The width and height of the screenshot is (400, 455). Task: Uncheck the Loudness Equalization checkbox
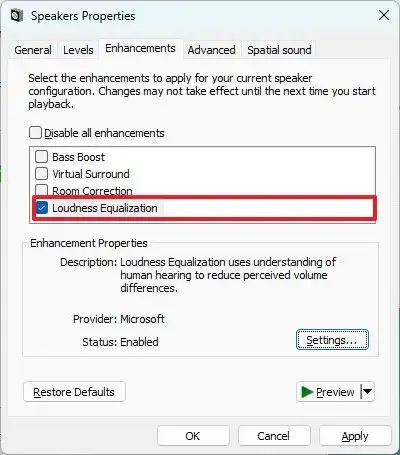(42, 208)
